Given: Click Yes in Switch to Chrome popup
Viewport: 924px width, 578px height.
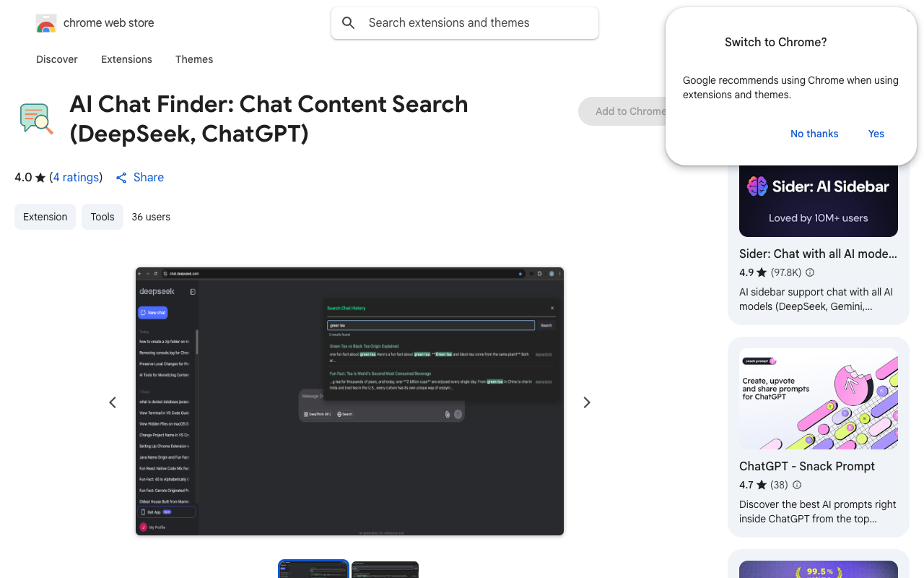Looking at the screenshot, I should click(x=876, y=134).
